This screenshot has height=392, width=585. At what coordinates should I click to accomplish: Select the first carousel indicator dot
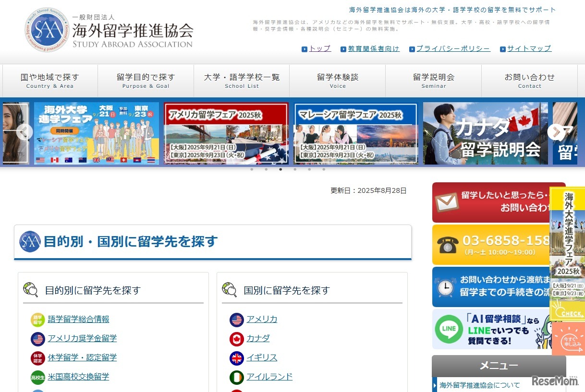[x=252, y=169]
